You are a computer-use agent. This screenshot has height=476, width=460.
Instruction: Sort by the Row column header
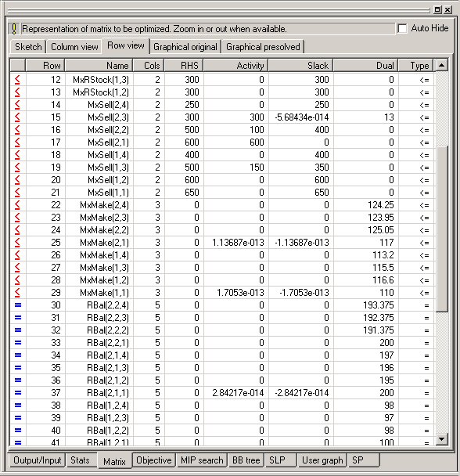[45, 65]
